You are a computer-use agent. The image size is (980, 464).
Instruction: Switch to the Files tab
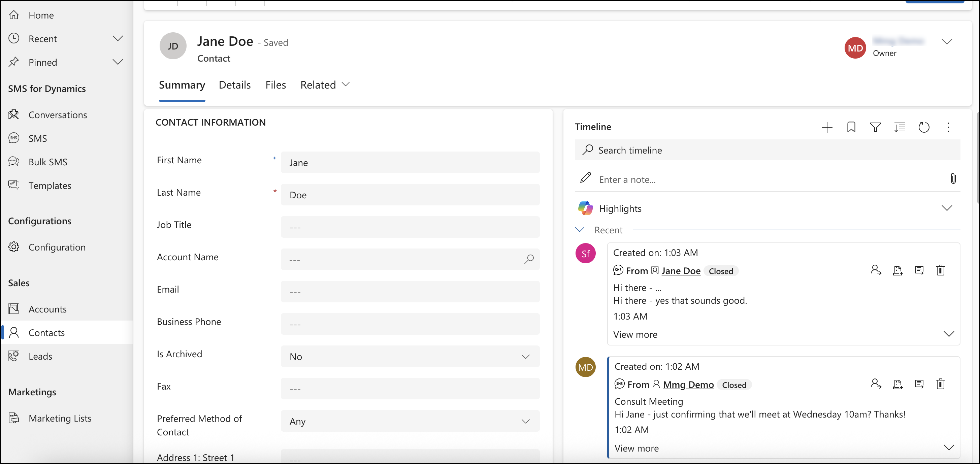(x=275, y=85)
